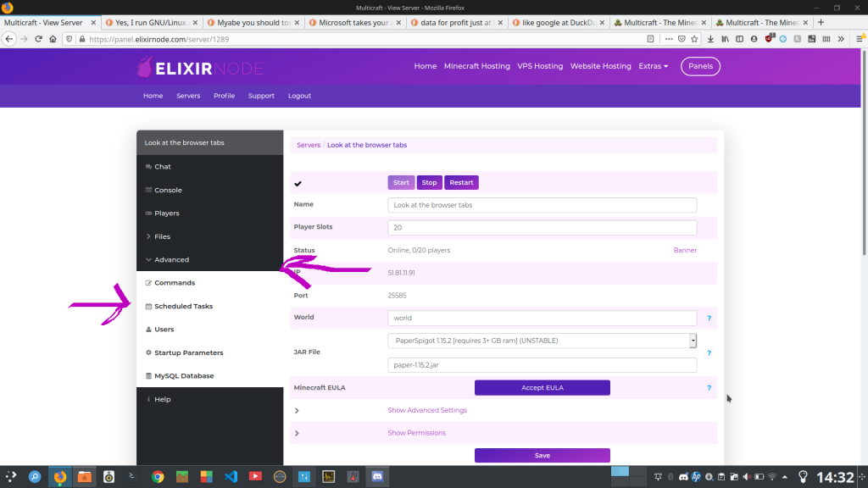868x488 pixels.
Task: Go back to the previous page
Action: pyautogui.click(x=8, y=39)
